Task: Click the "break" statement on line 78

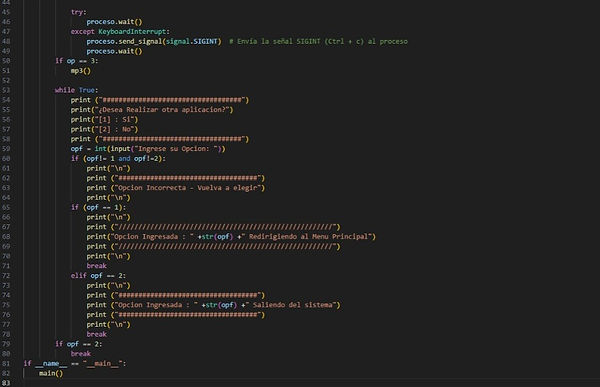Action: (96, 334)
